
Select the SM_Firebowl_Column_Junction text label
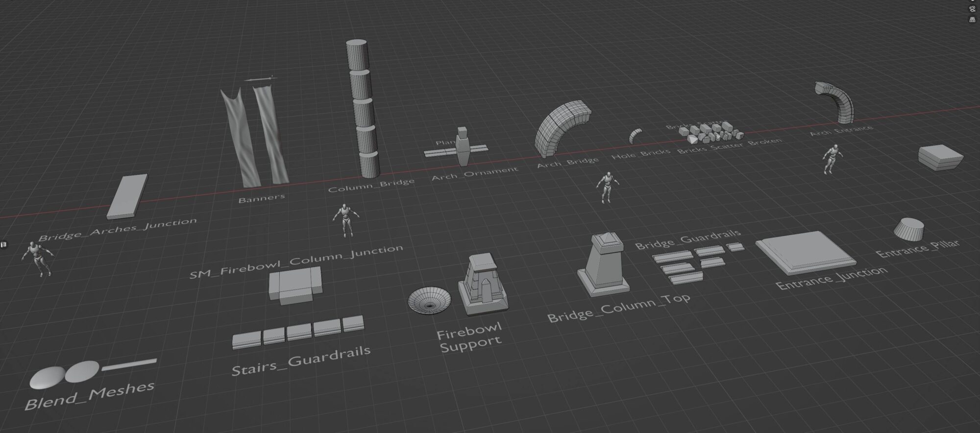tap(296, 261)
